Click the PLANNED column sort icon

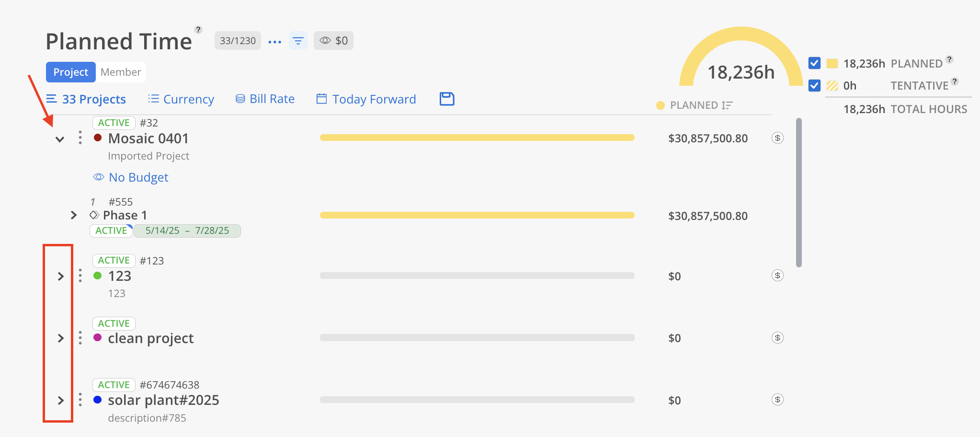[727, 105]
